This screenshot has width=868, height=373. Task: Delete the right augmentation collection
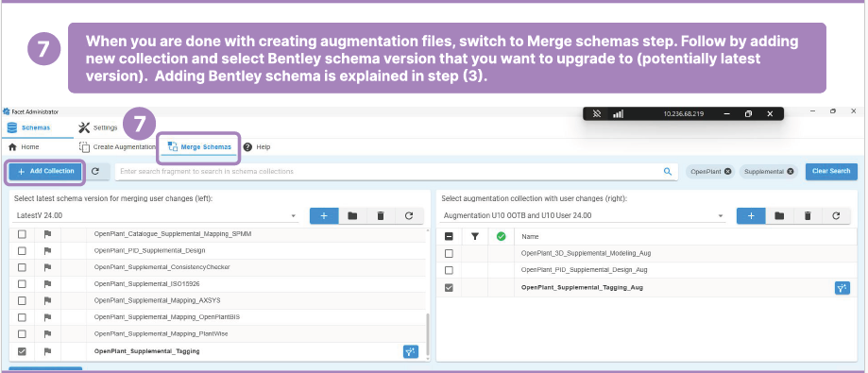tap(808, 216)
